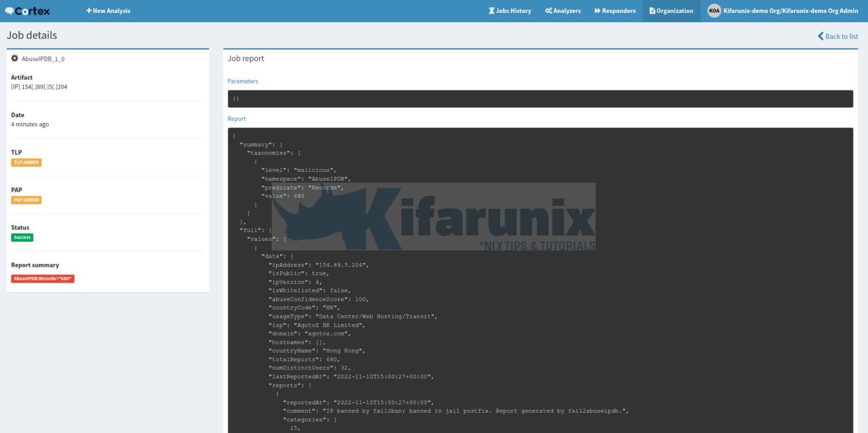Click the PAP:AMBER badge

[26, 200]
